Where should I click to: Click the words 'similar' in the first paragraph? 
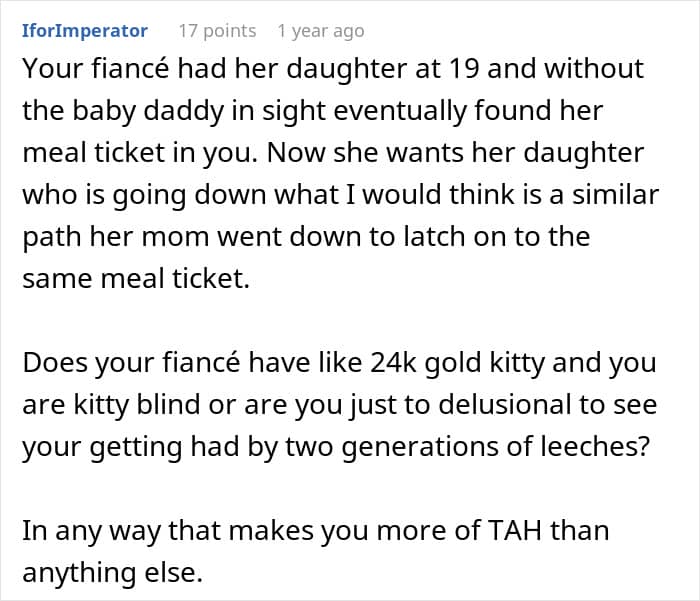tap(614, 197)
